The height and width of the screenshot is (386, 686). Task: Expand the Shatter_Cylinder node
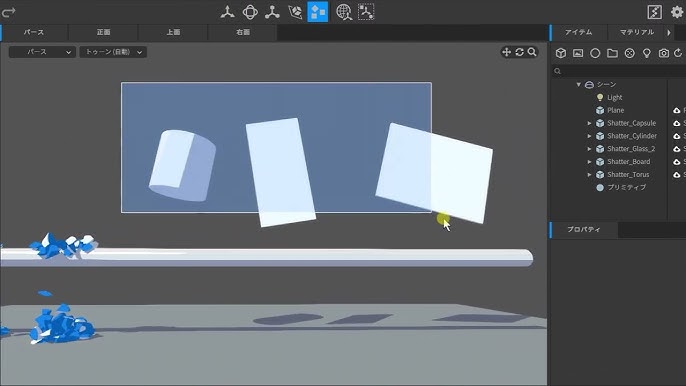589,136
